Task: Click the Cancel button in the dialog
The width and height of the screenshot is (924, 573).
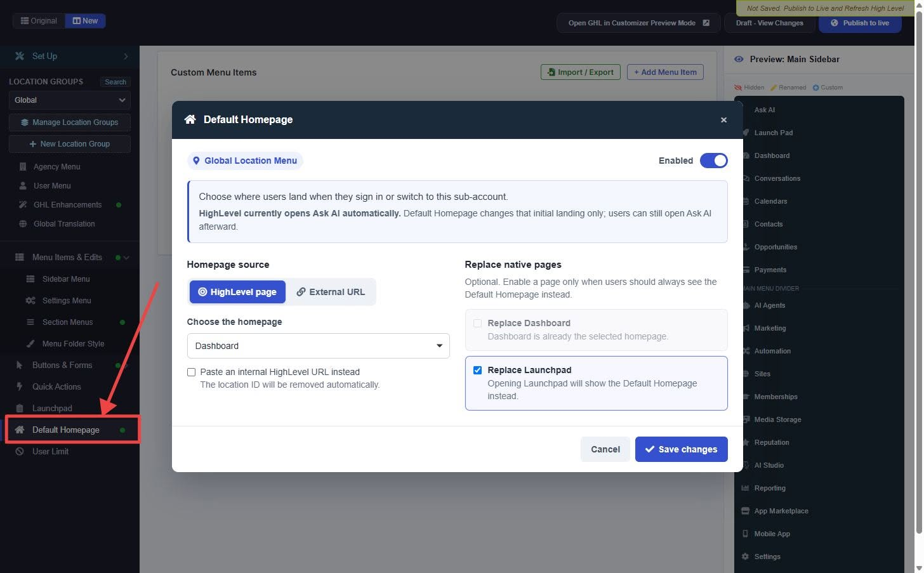Action: [x=605, y=449]
